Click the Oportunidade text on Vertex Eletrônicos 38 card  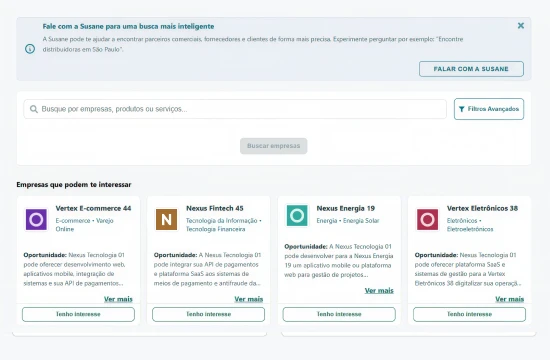(468, 269)
